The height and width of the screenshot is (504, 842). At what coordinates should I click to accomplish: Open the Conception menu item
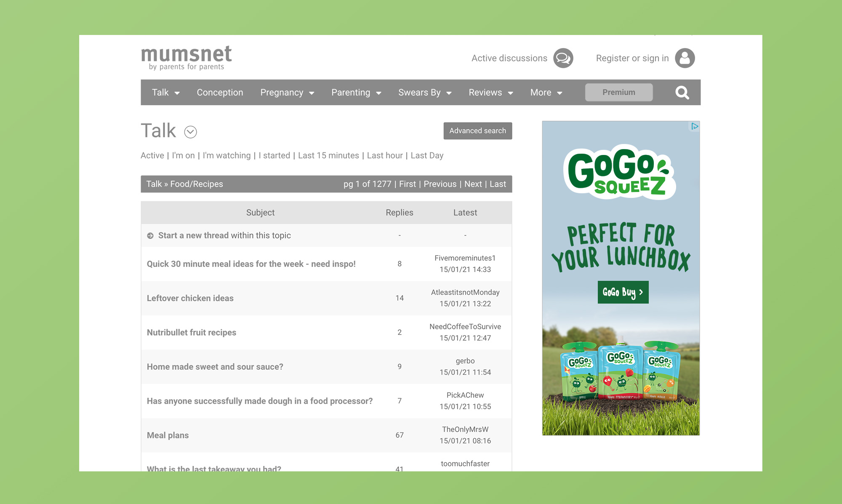(x=220, y=93)
